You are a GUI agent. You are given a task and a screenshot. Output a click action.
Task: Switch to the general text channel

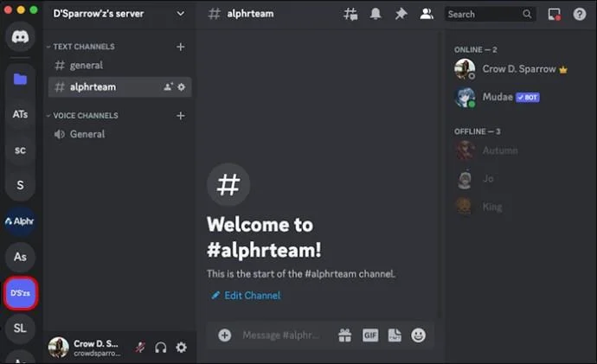pyautogui.click(x=86, y=65)
